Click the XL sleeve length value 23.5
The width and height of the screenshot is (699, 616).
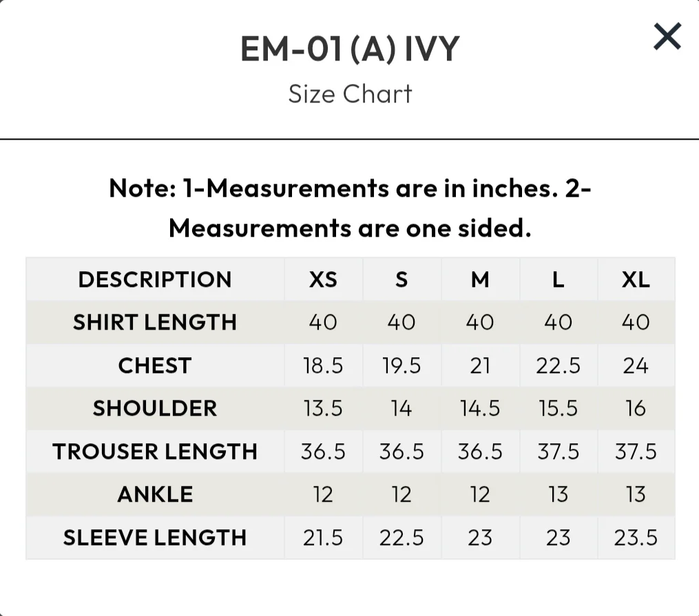[636, 538]
